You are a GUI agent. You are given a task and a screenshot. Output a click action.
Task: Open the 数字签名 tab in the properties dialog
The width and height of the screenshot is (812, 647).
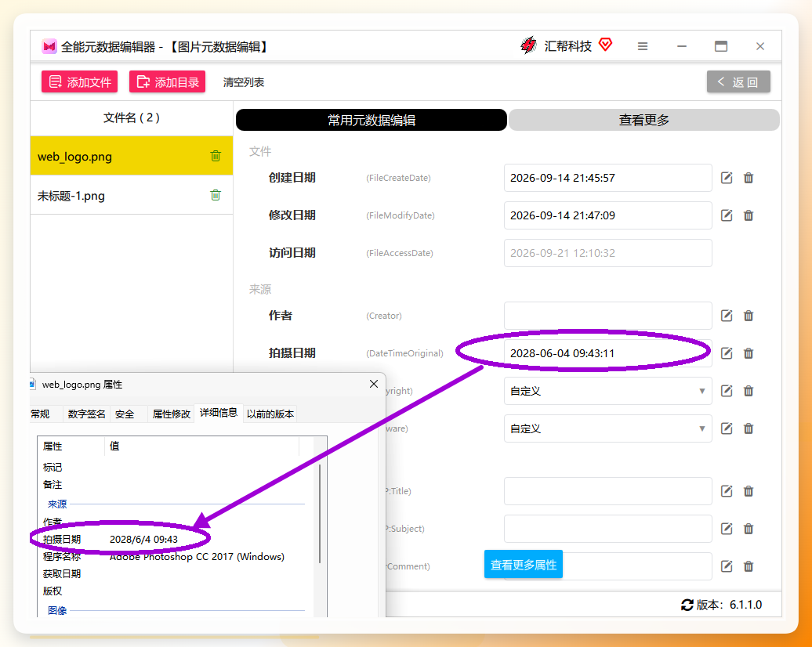click(86, 414)
